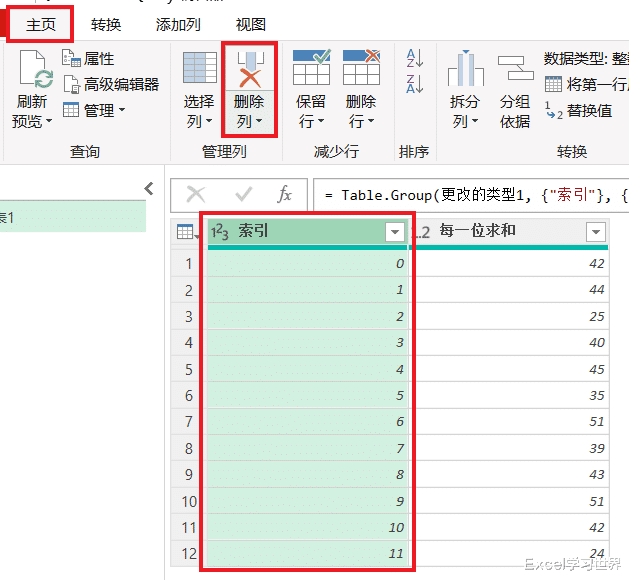Viewport: 629px width, 580px height.
Task: Click the 每一位求和 cell in row 4 (40)
Action: click(508, 343)
